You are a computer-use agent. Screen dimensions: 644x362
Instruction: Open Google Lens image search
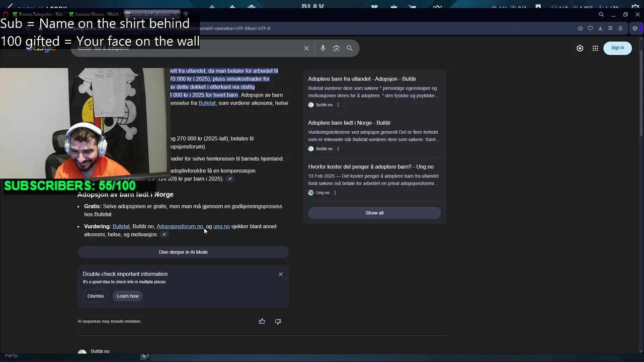tap(336, 48)
